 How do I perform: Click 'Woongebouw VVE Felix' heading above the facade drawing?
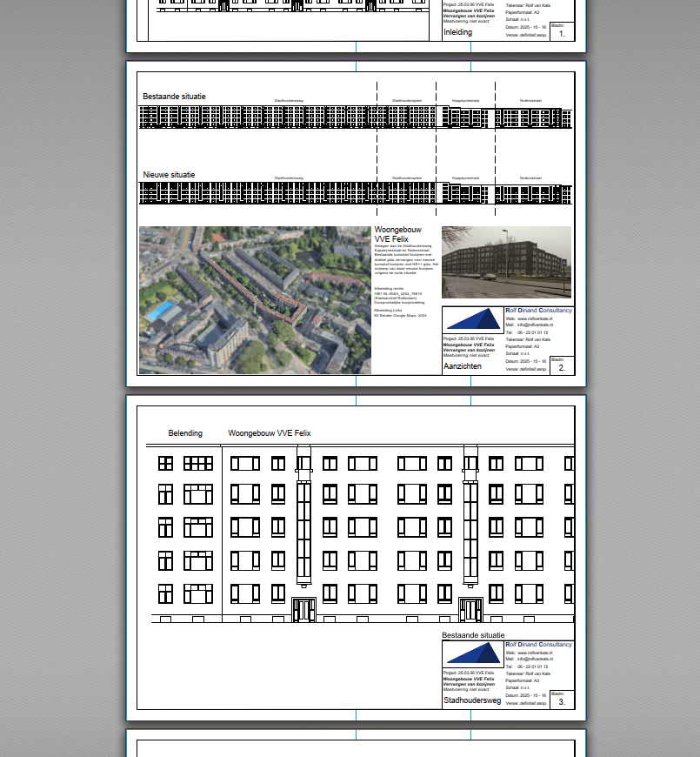(270, 433)
